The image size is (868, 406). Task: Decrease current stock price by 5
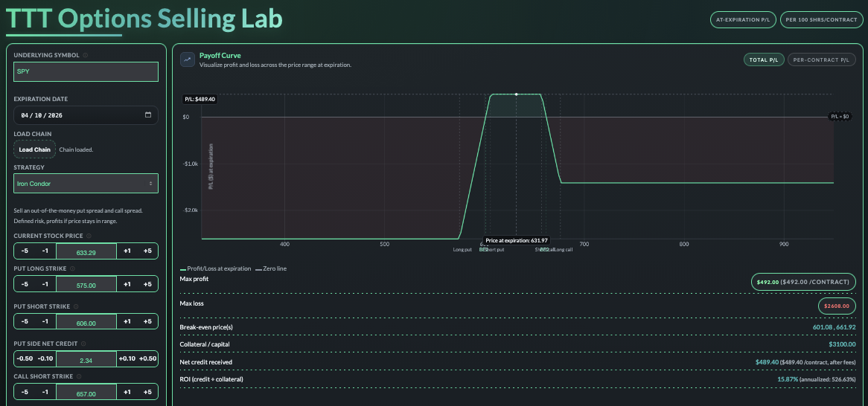25,251
